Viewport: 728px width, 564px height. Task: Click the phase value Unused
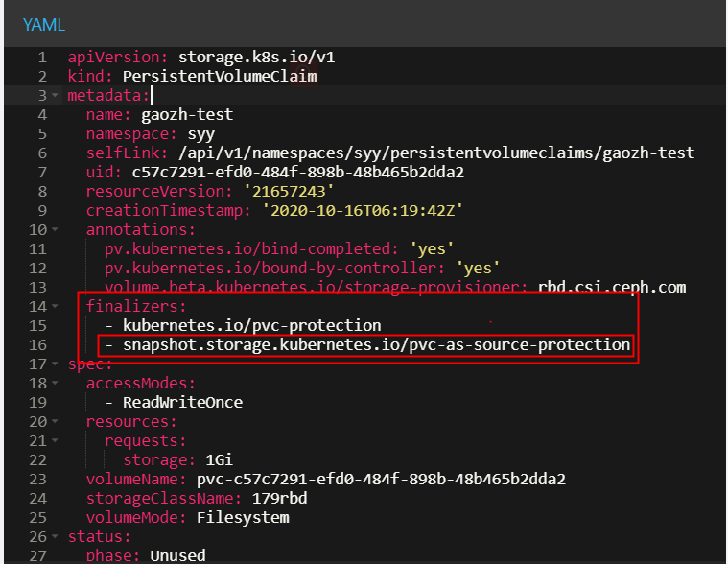tap(177, 555)
